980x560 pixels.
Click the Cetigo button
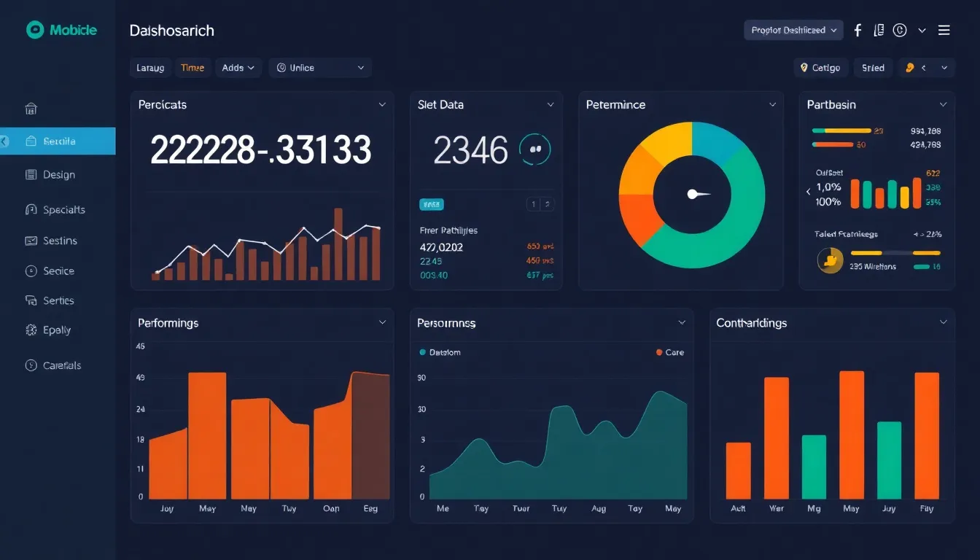pos(820,68)
